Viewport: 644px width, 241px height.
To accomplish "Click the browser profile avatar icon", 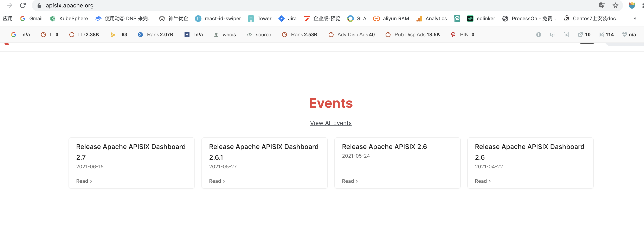I will (632, 5).
